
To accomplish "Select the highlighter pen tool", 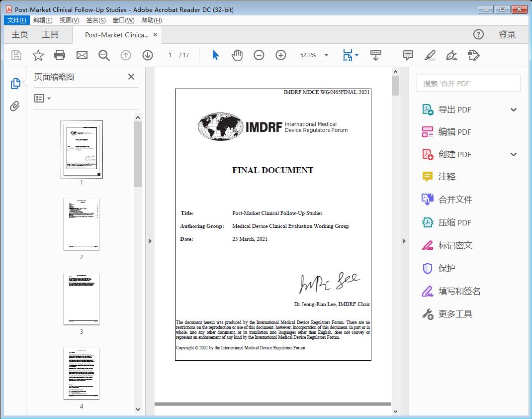I will pos(430,55).
